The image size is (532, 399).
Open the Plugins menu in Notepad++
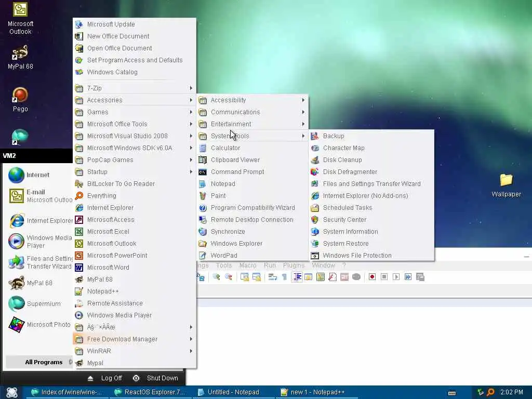click(x=294, y=265)
